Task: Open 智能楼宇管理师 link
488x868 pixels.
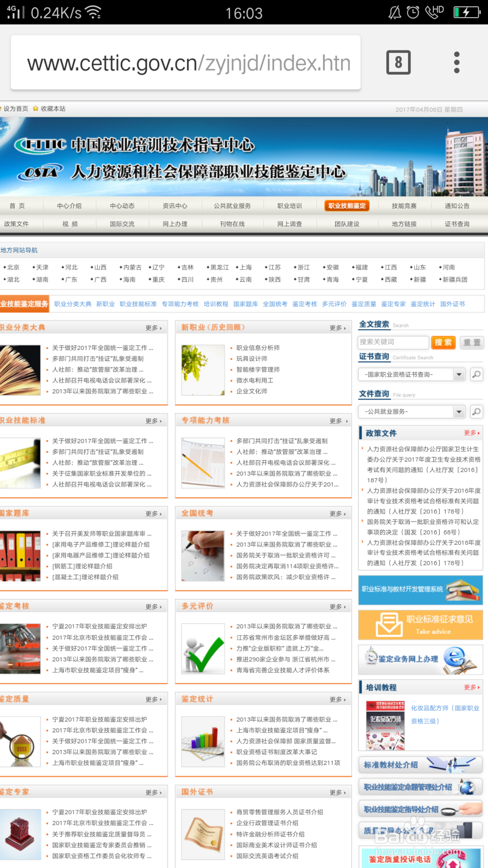Action: [258, 370]
